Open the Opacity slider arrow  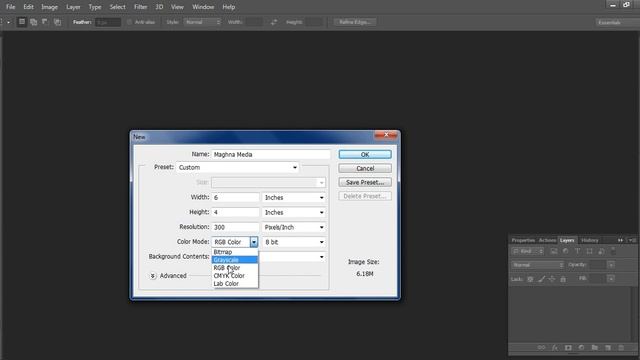tap(611, 265)
